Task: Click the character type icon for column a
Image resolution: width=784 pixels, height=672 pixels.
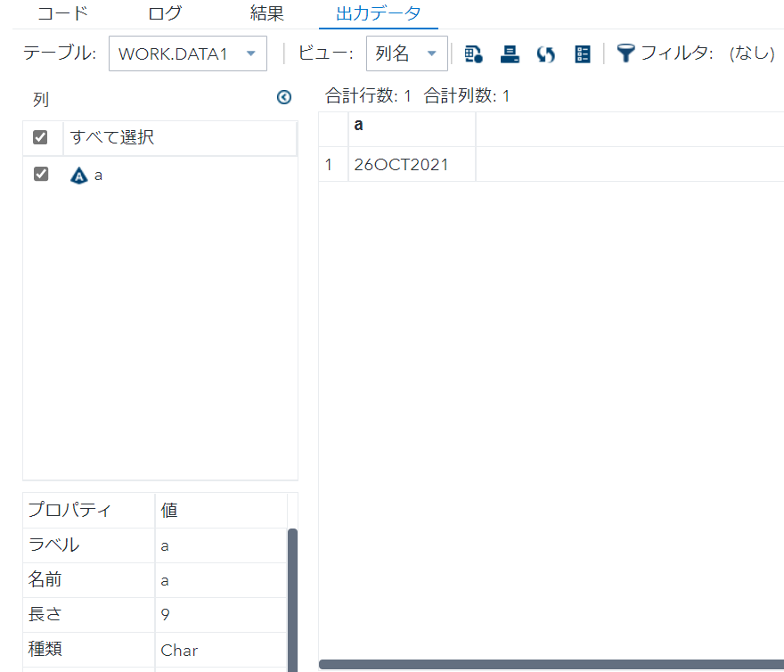Action: 79,176
